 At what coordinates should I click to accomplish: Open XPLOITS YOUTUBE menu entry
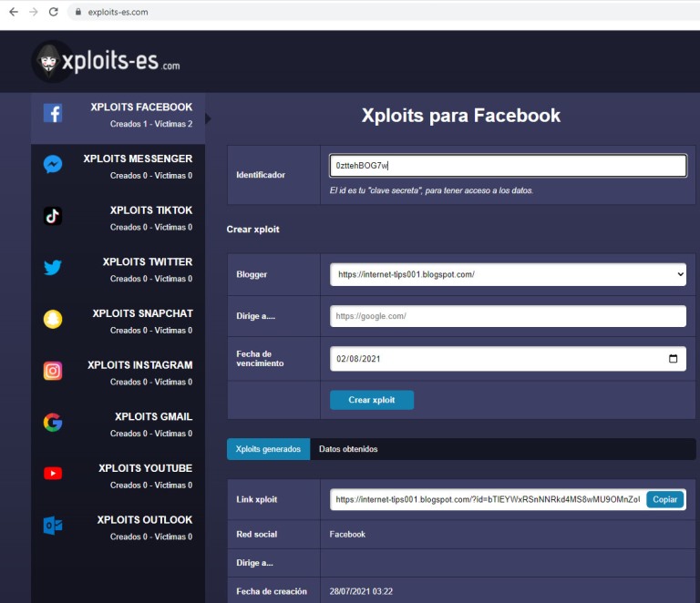pos(118,479)
